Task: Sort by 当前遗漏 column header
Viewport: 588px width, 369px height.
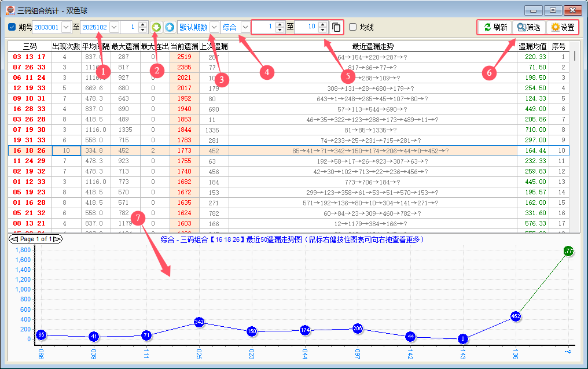Action: coord(184,46)
